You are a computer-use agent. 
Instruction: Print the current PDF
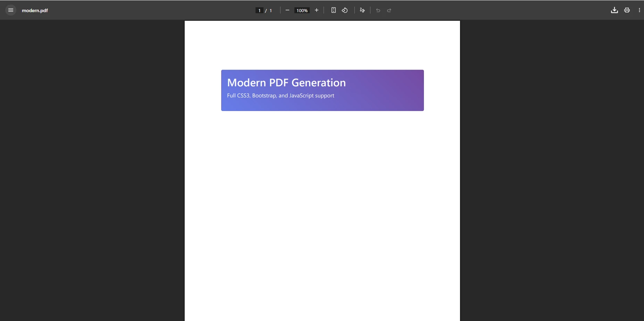[x=627, y=10]
